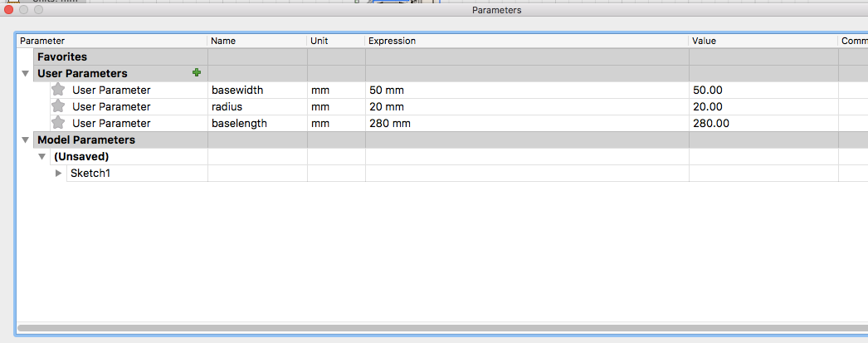This screenshot has height=343, width=868.
Task: Select the basewidth name cell
Action: coord(257,91)
